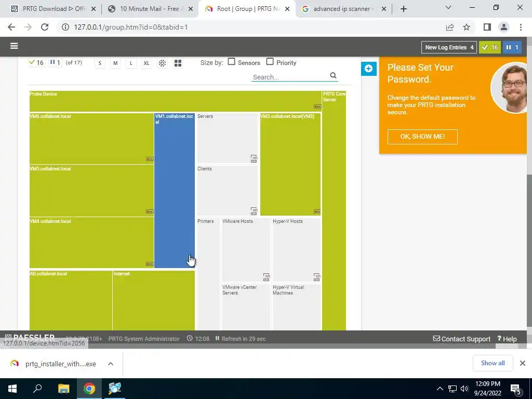This screenshot has height=399, width=532.
Task: Select size XL view
Action: 147,63
